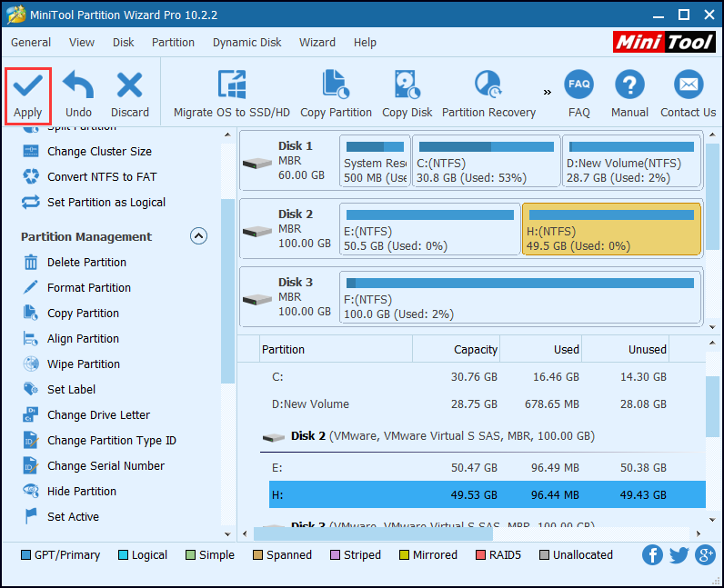This screenshot has width=724, height=588.
Task: Open MiniTool Facebook page
Action: (x=652, y=554)
